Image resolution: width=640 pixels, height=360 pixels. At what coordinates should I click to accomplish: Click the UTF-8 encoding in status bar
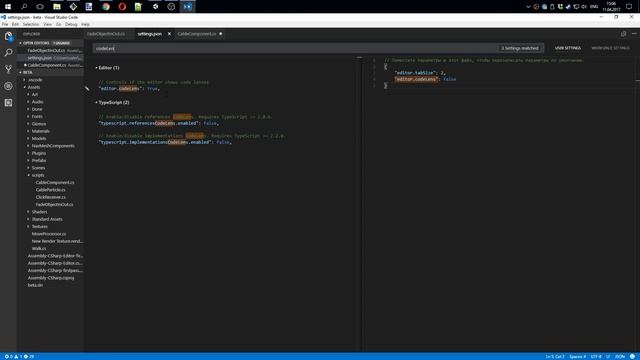tap(596, 357)
